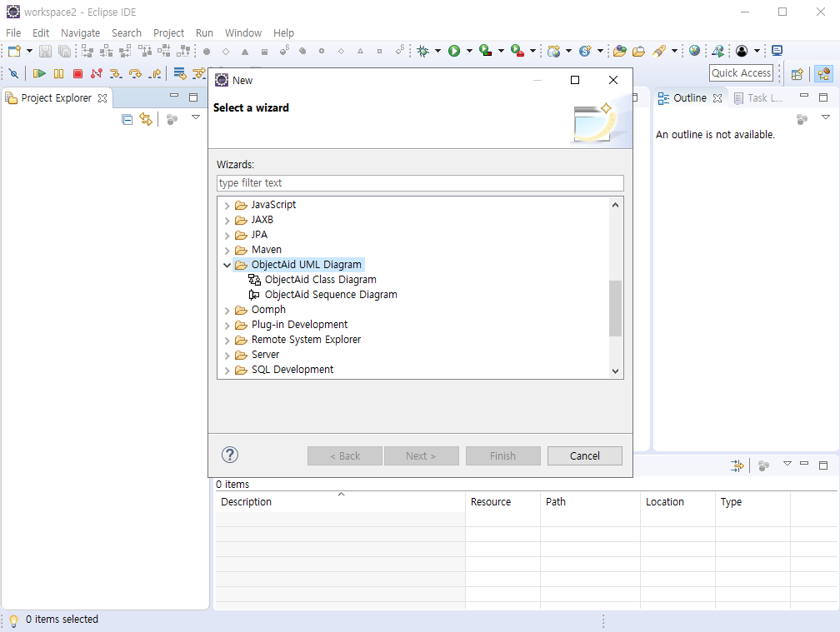Click the New toolbar icon in Eclipse

point(14,51)
